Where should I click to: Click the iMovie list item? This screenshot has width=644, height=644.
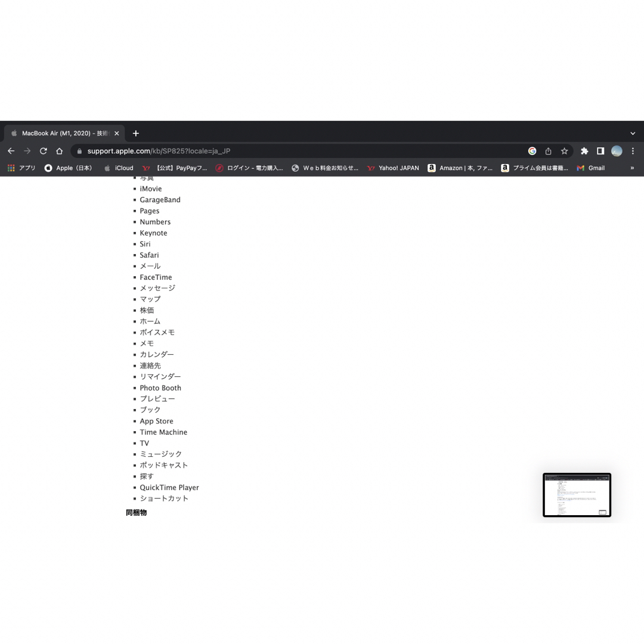point(151,189)
